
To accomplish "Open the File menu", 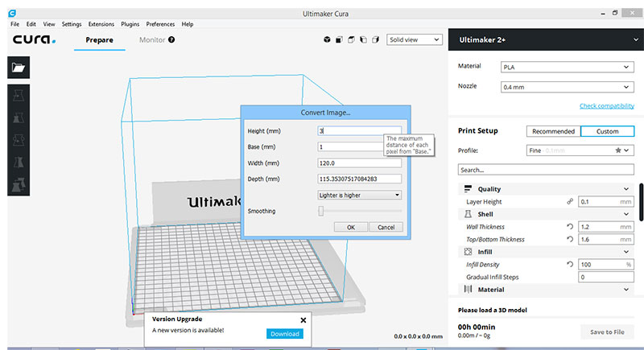I will click(14, 24).
